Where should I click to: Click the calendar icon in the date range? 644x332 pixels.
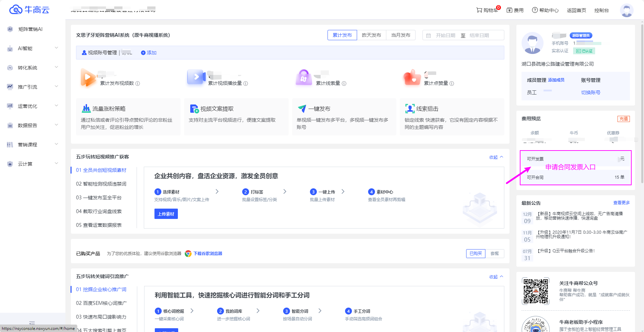point(428,35)
